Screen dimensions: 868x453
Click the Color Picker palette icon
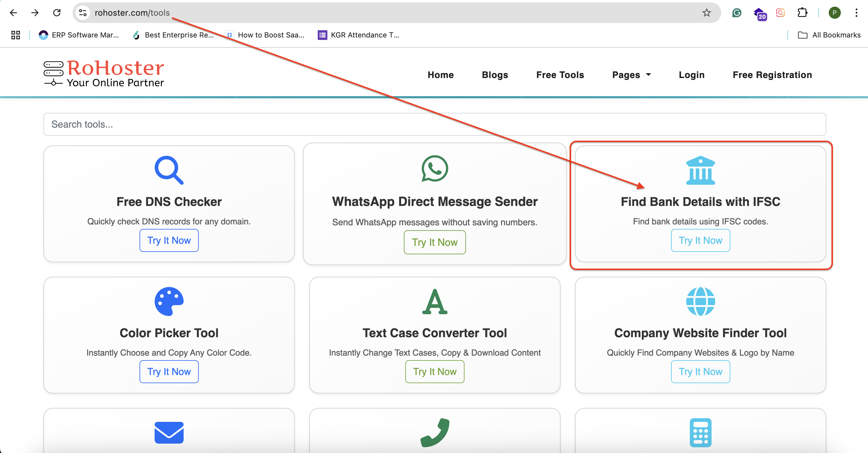[x=169, y=301]
